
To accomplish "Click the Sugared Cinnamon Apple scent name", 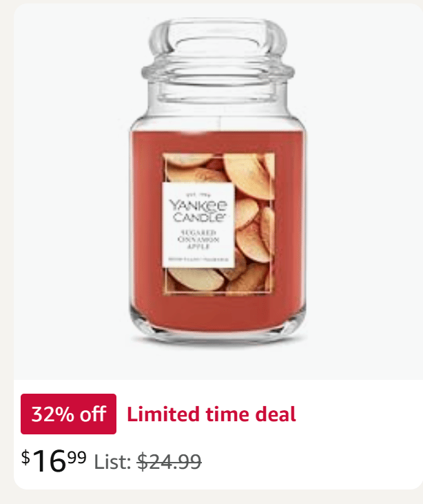I will 198,239.
